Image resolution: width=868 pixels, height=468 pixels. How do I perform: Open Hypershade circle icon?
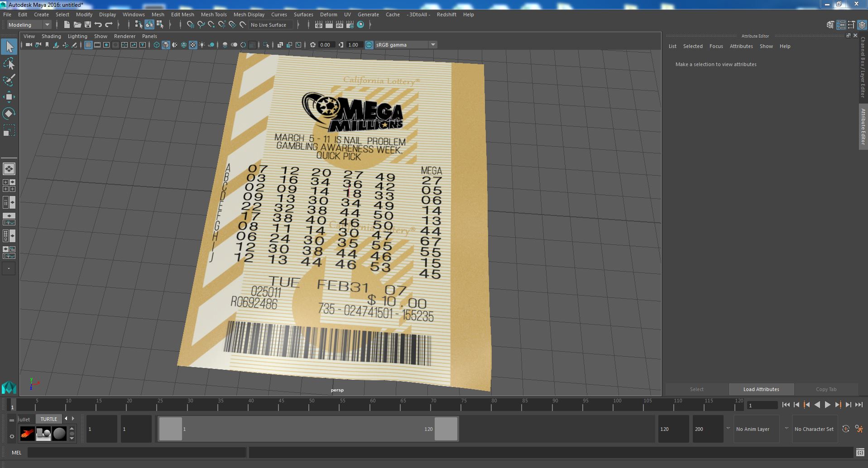[360, 25]
